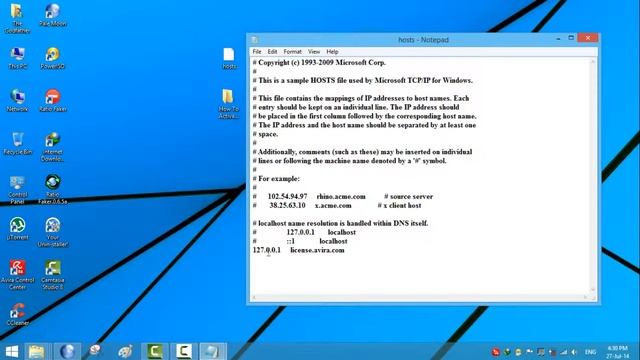
Task: Switch to white Camtasia Recorder taskbar button
Action: coord(184,351)
